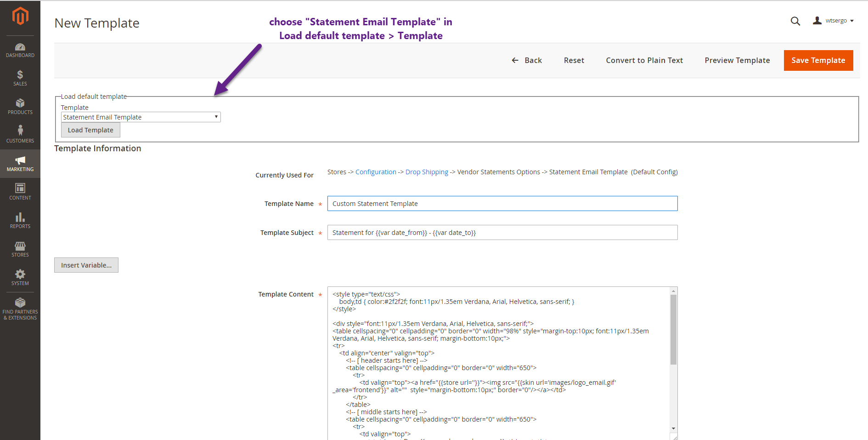
Task: Click Preview Template button
Action: pyautogui.click(x=737, y=60)
